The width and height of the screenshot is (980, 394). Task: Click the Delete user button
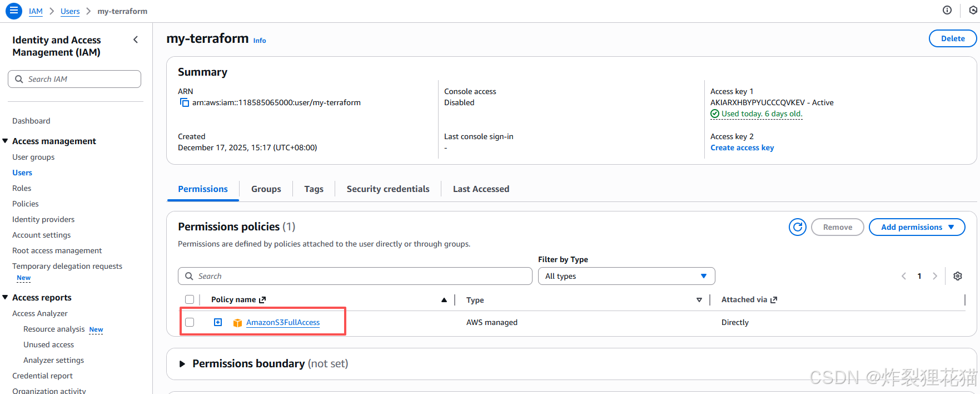[x=953, y=38]
